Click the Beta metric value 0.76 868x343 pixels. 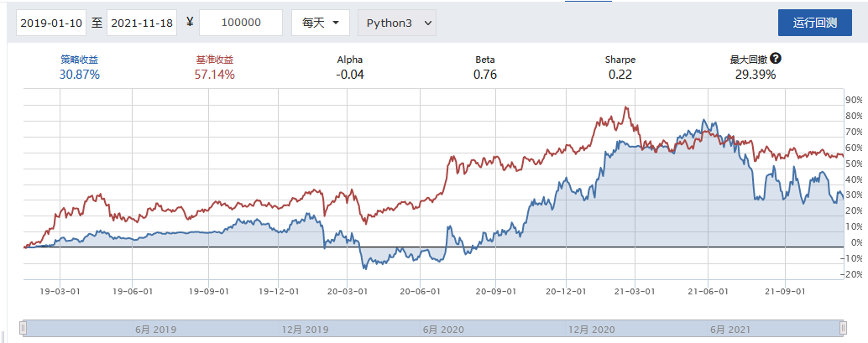tap(485, 75)
